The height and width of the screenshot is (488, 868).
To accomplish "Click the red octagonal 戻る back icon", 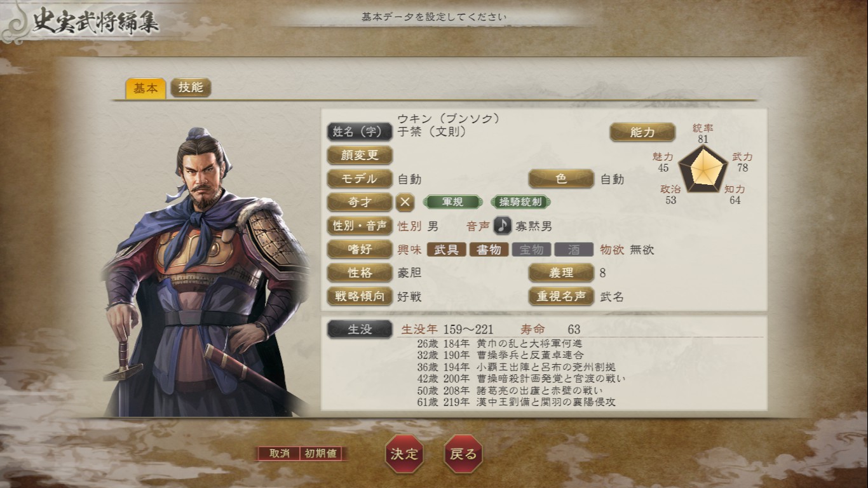I will [463, 454].
